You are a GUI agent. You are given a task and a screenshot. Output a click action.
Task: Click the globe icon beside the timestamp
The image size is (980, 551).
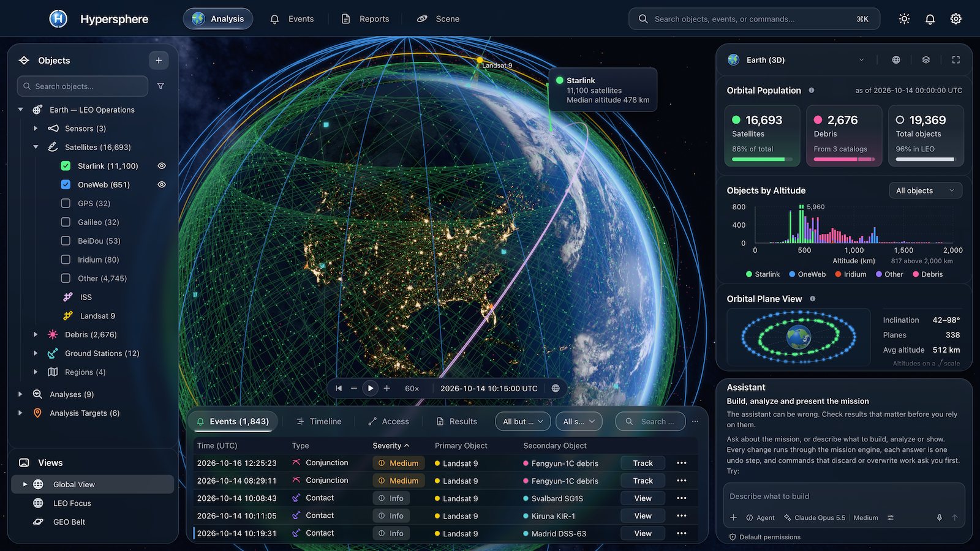(x=556, y=388)
